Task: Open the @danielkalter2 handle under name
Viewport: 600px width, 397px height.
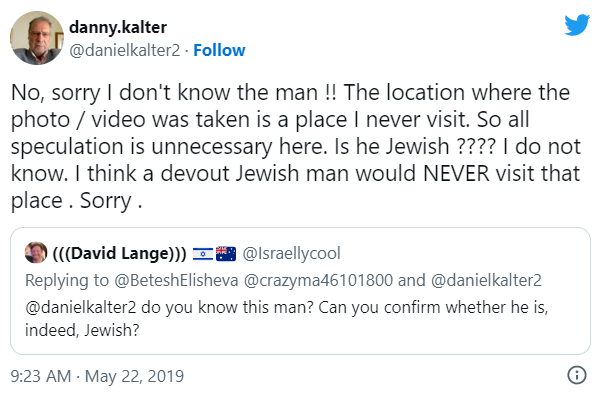Action: click(x=125, y=50)
